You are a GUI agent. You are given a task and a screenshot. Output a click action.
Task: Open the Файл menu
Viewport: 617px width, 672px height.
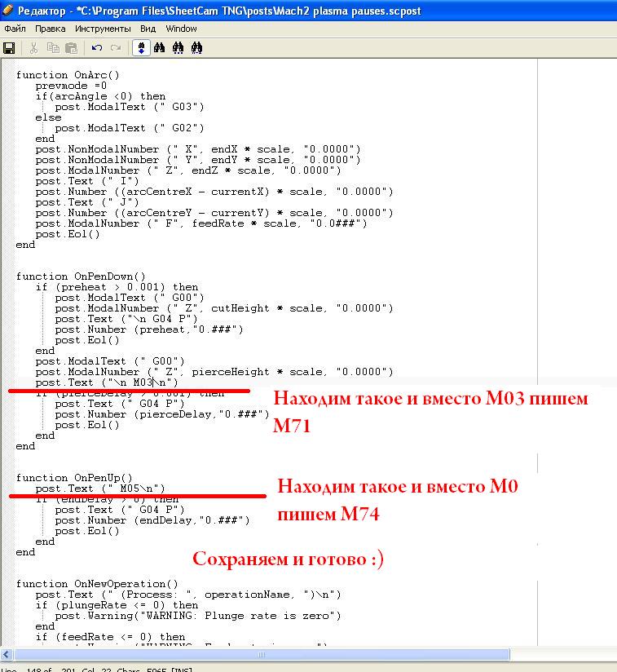click(x=15, y=29)
